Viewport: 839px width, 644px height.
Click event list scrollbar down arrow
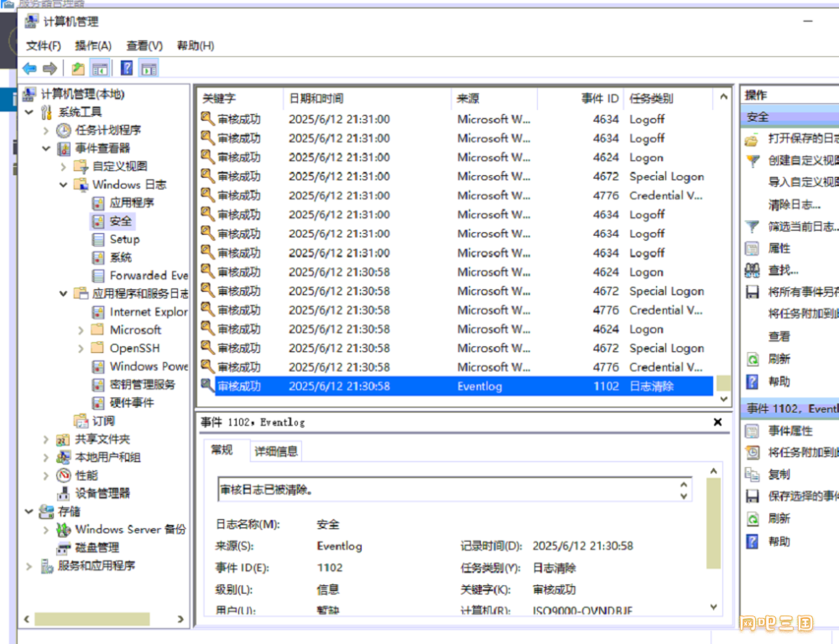723,399
